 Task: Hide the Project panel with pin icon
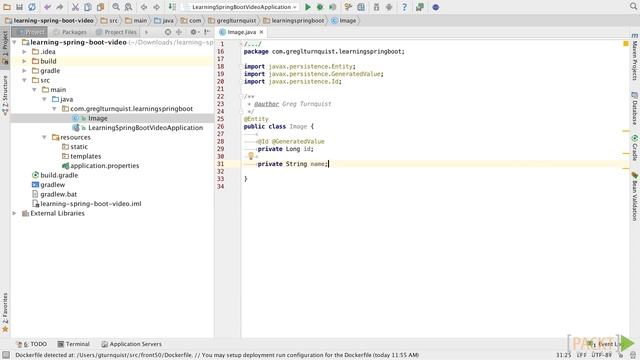207,32
